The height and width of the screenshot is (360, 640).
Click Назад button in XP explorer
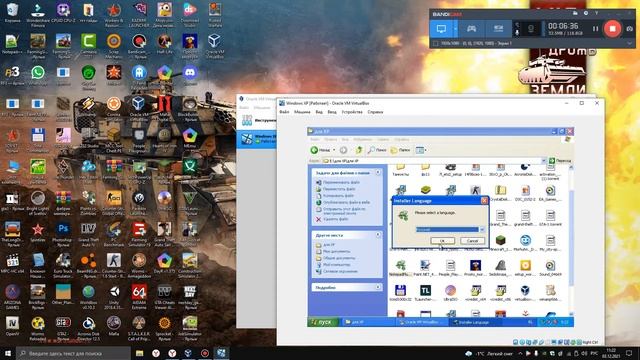tap(320, 150)
